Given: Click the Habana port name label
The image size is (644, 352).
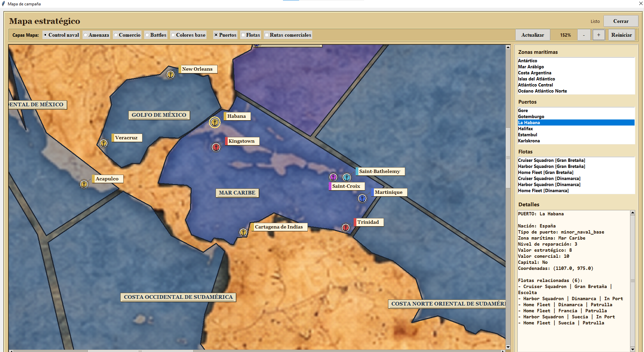Looking at the screenshot, I should [237, 116].
